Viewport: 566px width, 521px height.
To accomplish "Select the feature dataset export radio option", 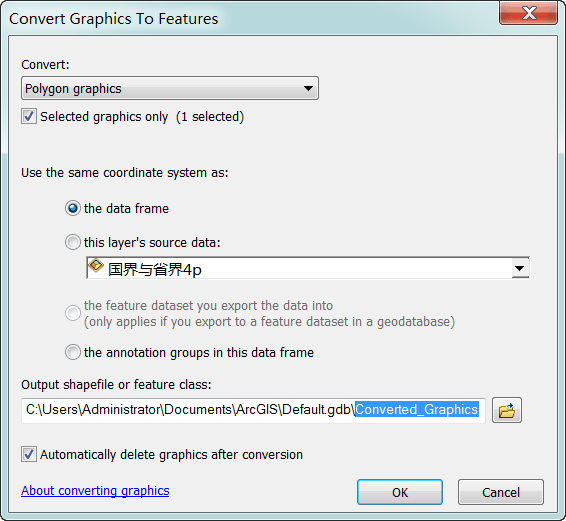I will [x=73, y=313].
